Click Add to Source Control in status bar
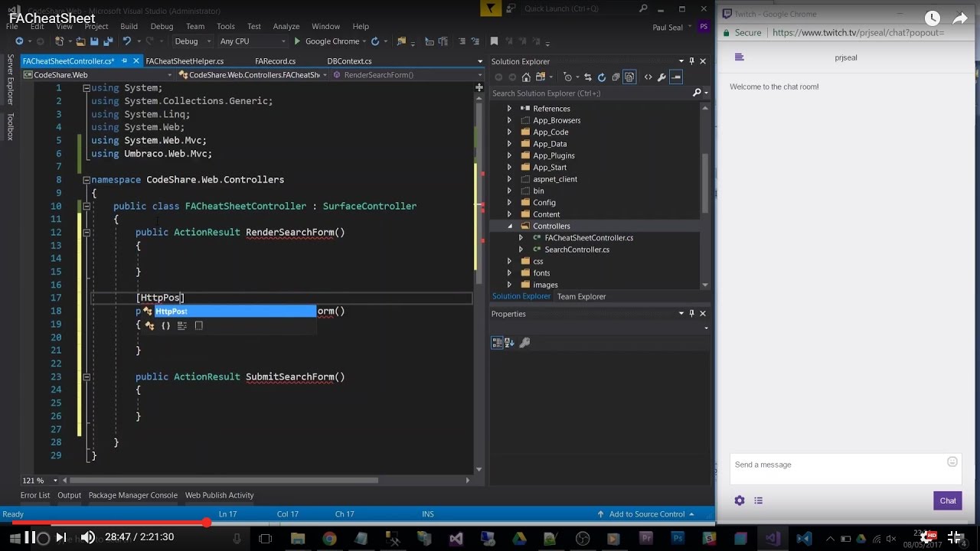 [x=647, y=514]
